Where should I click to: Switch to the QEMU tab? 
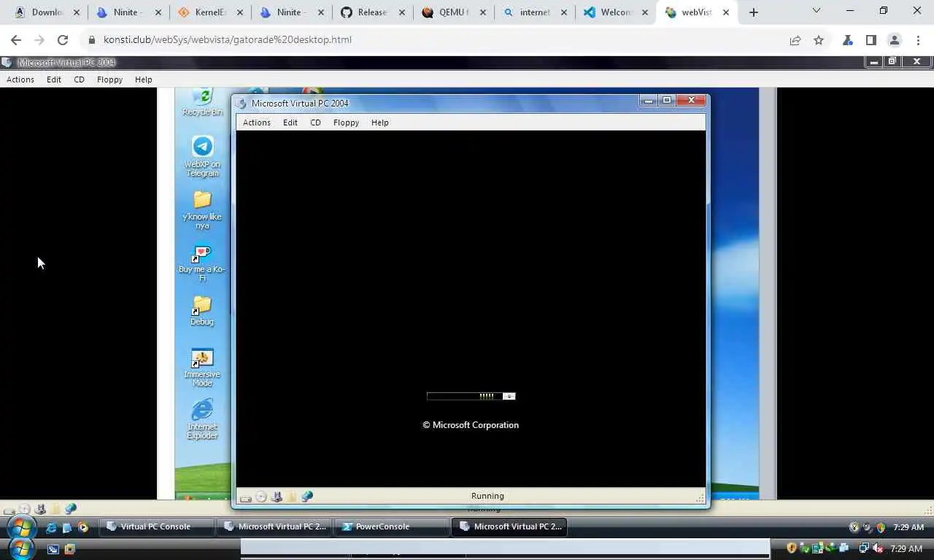coord(453,12)
